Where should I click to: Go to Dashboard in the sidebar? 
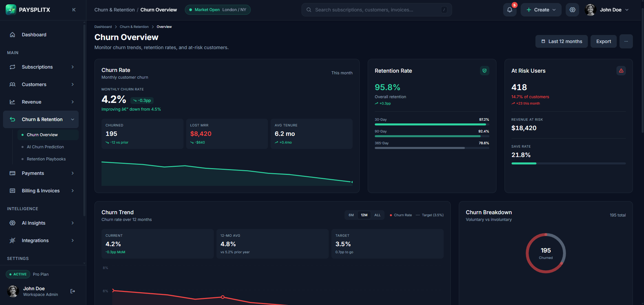coord(41,35)
